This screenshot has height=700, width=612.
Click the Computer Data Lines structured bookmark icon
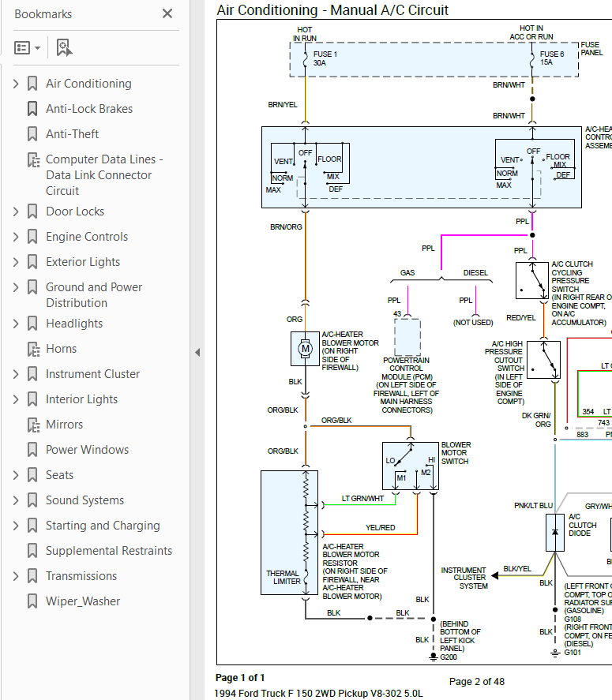[x=33, y=159]
